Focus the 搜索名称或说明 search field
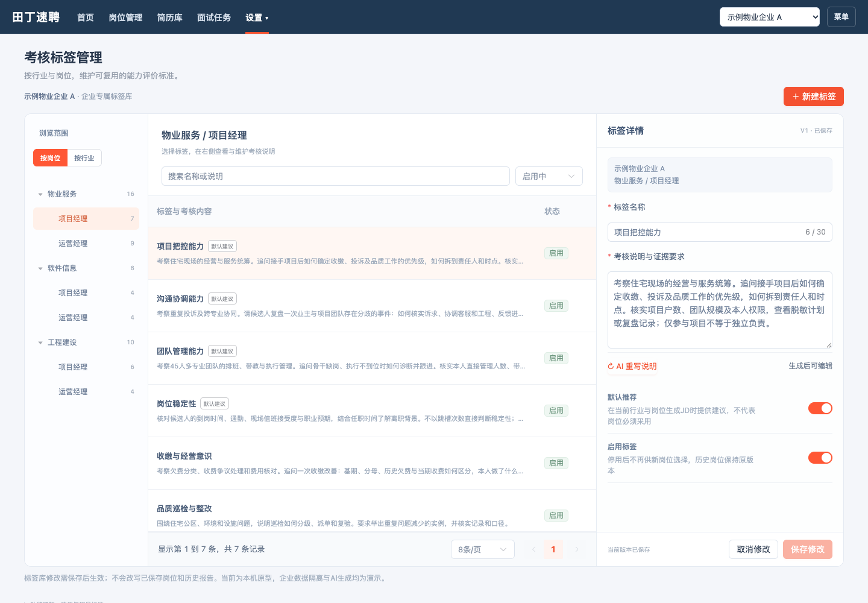This screenshot has width=868, height=603. (336, 176)
